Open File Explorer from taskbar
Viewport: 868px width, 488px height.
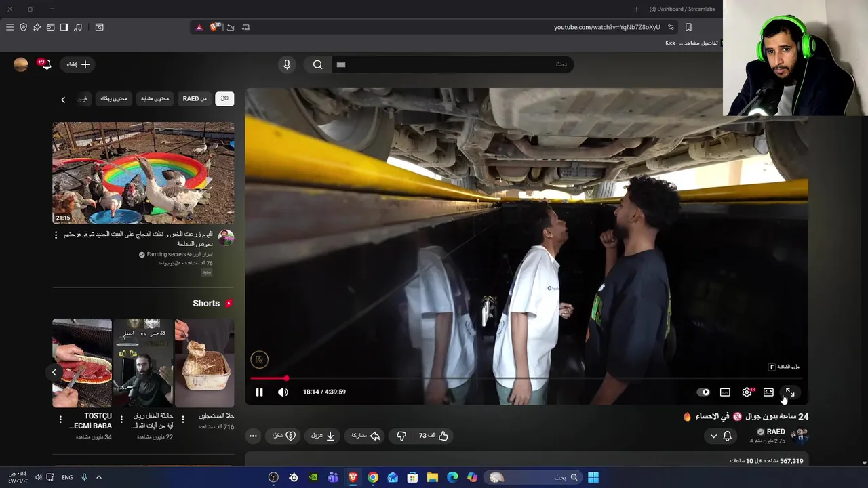point(432,477)
